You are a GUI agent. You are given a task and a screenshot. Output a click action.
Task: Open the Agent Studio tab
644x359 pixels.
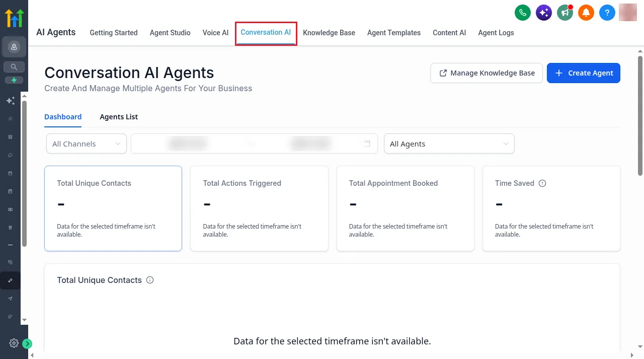pyautogui.click(x=170, y=33)
